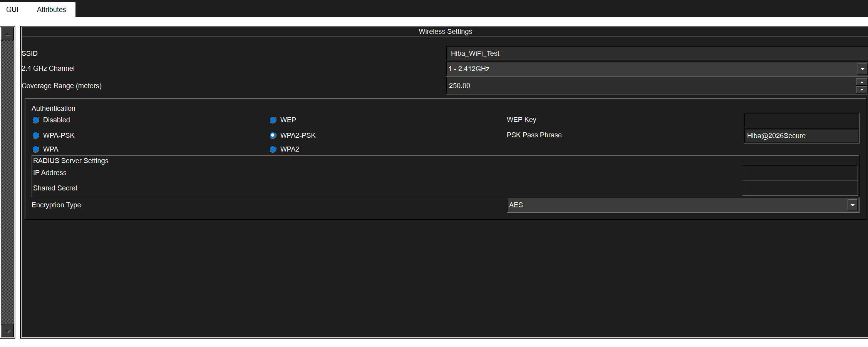Decrease Coverage Range with down arrow
Screen dimensions: 868x347
861,90
